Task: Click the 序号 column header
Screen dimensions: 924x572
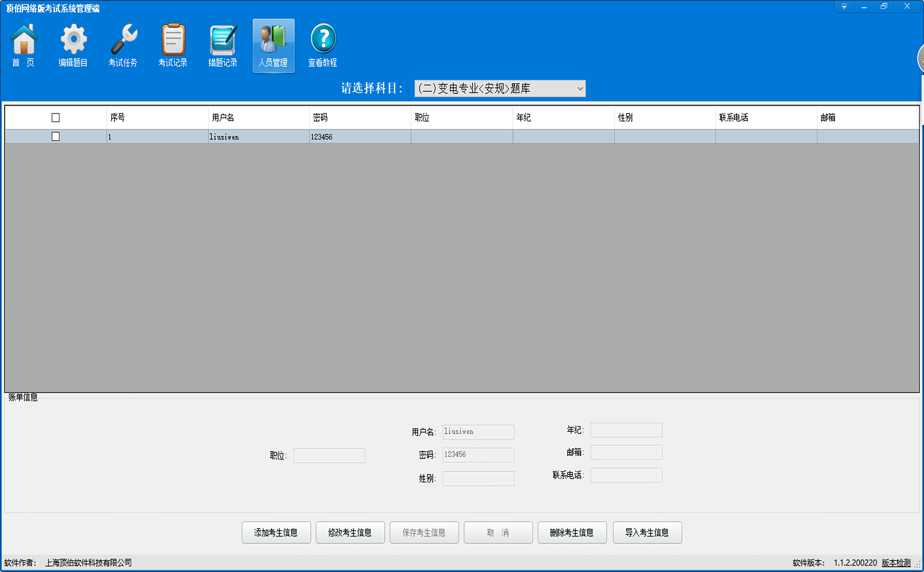Action: [x=118, y=118]
